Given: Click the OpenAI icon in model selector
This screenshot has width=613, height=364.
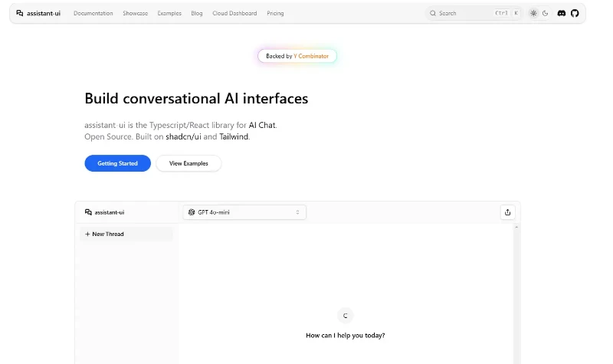Looking at the screenshot, I should (192, 212).
